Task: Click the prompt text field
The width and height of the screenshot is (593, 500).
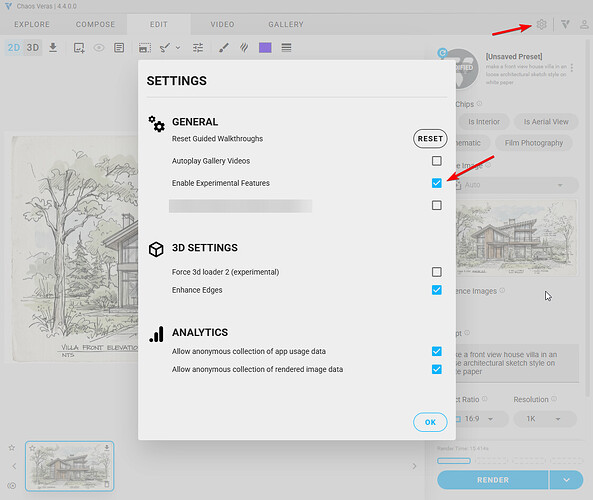Action: click(x=517, y=363)
